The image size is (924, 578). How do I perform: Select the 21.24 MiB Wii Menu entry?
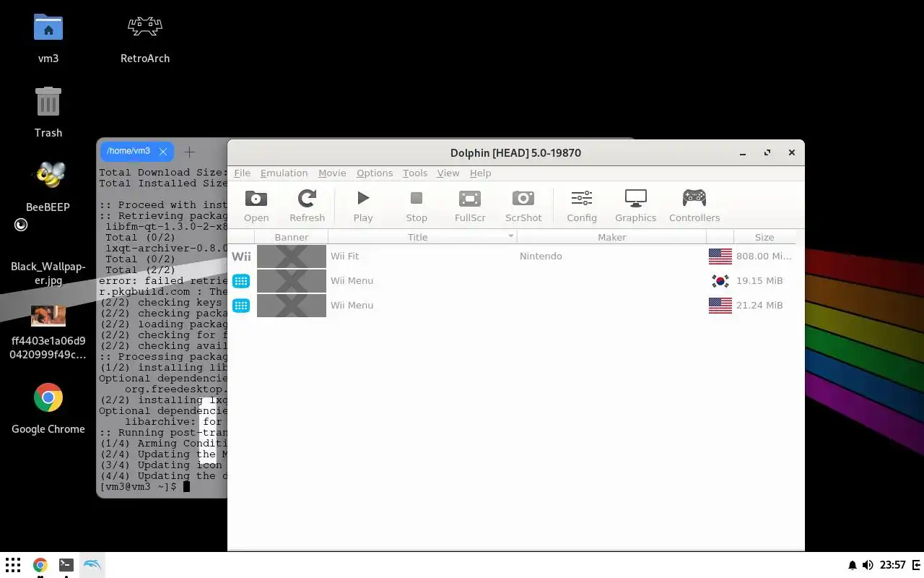(512, 306)
